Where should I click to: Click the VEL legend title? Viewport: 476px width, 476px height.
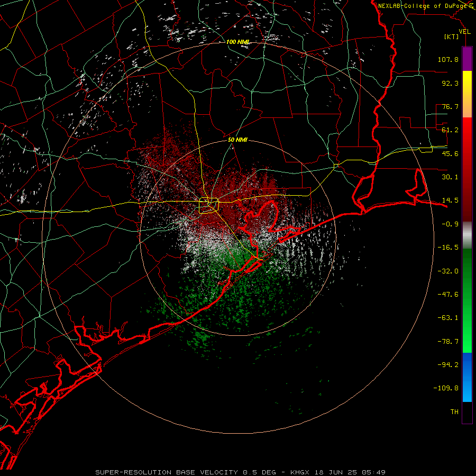(x=464, y=32)
